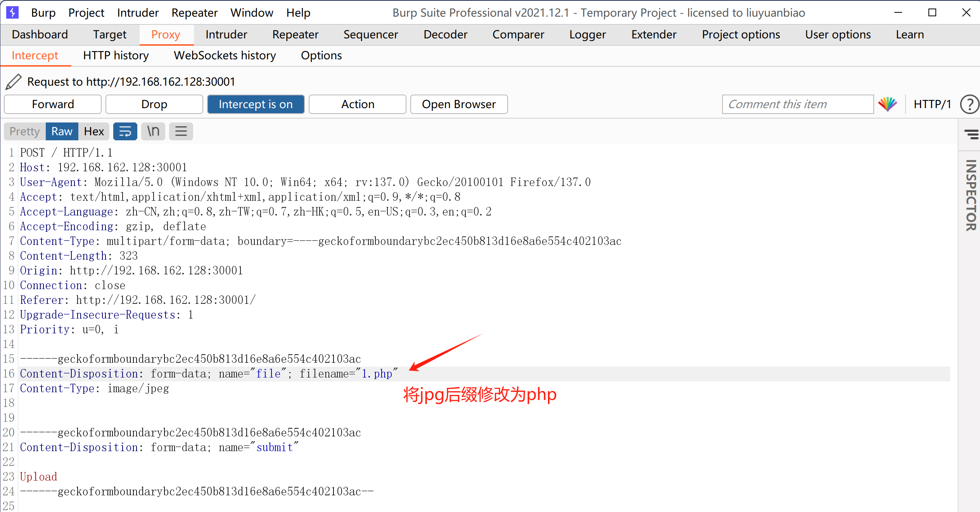Open the Project menu
The width and height of the screenshot is (980, 512).
pos(86,13)
